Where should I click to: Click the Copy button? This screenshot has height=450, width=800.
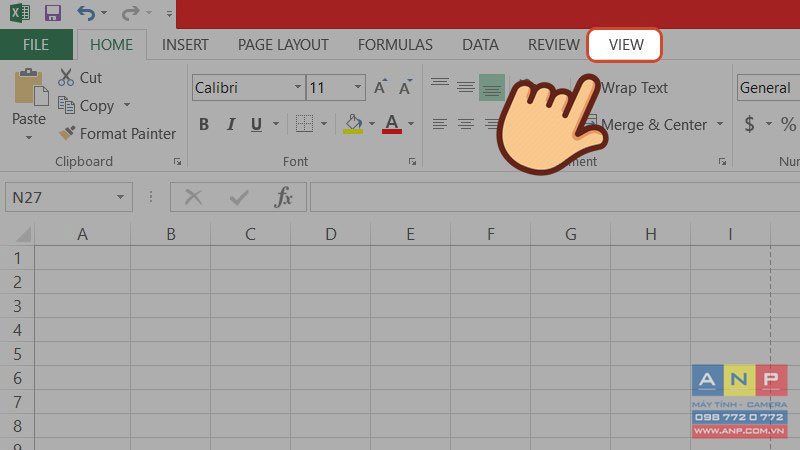[86, 106]
